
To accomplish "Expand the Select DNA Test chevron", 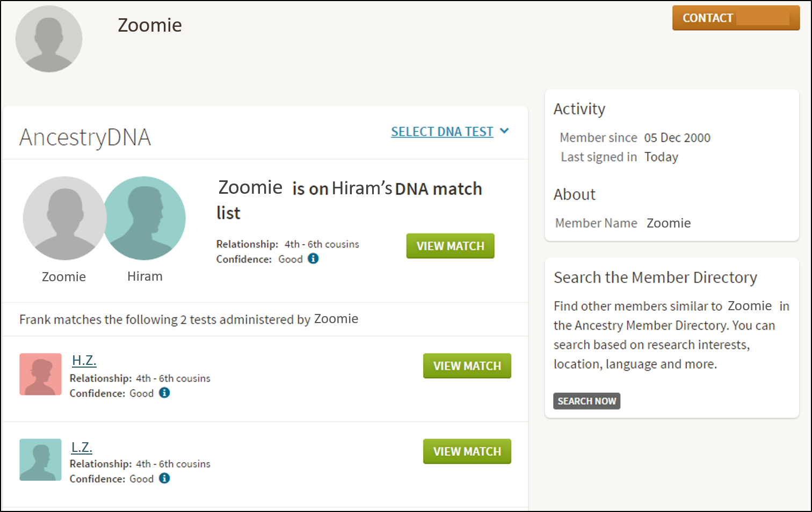I will point(504,131).
